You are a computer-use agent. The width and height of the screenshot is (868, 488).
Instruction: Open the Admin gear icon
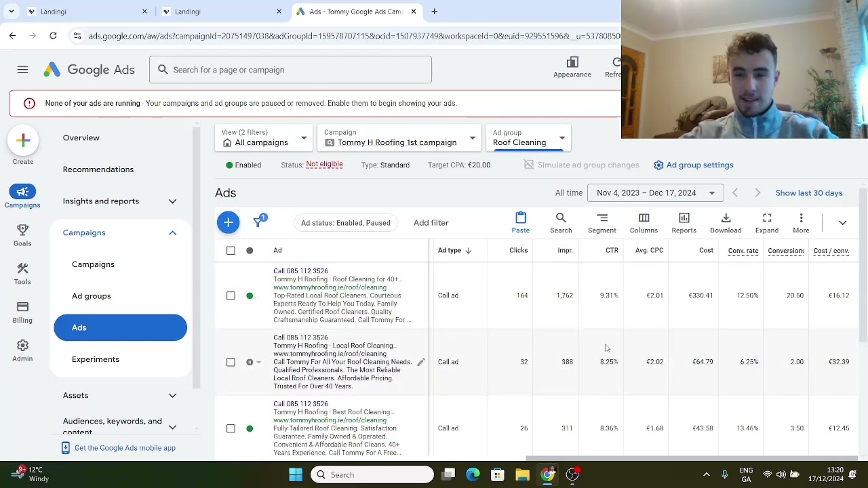(x=22, y=346)
